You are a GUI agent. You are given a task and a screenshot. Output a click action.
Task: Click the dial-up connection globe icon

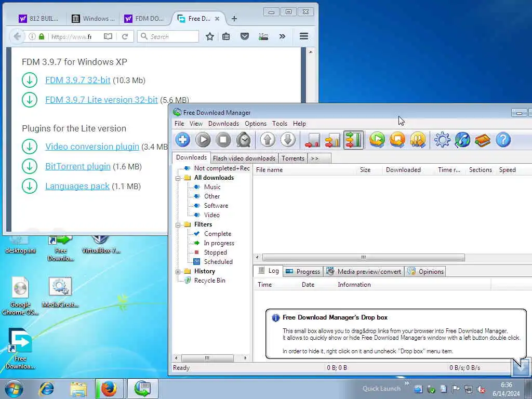(x=462, y=140)
